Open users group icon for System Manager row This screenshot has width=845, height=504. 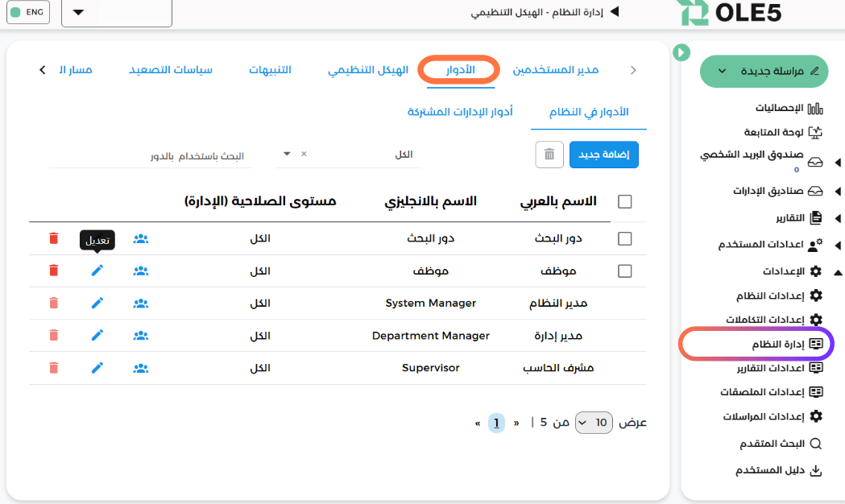(141, 304)
